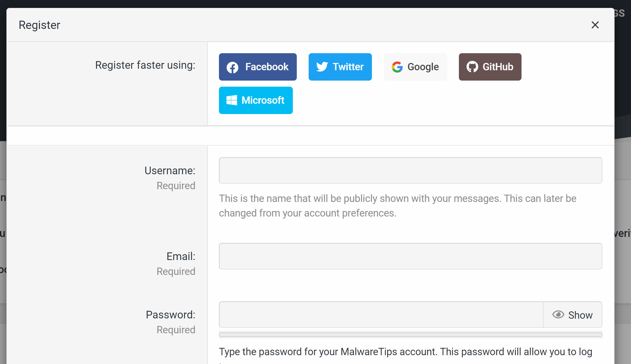Click the Twitter bird icon
631x364 pixels.
pos(322,67)
